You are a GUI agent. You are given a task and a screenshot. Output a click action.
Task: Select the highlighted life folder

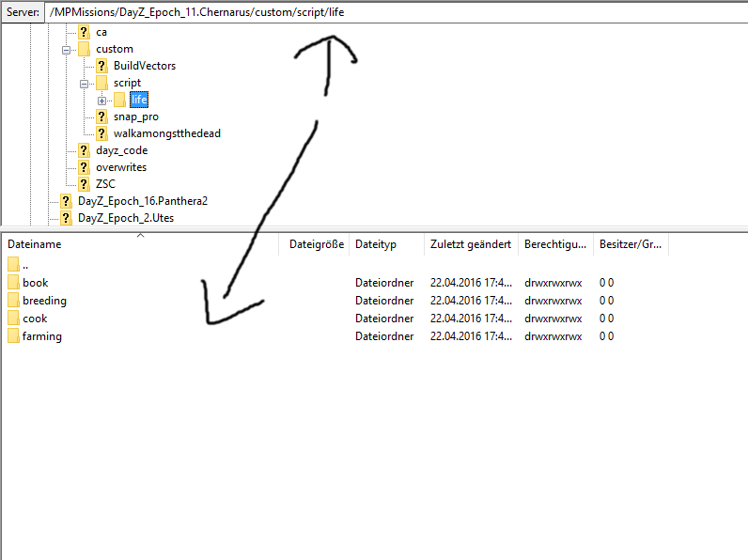click(139, 100)
